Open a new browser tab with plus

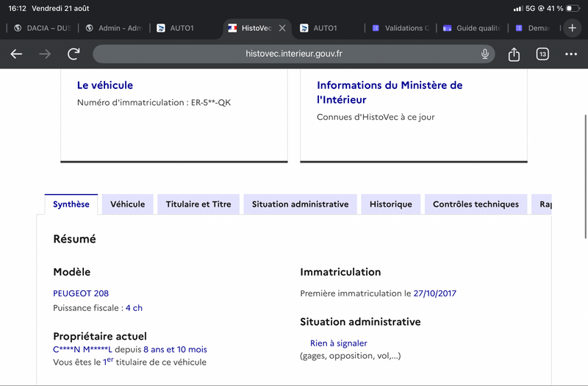pyautogui.click(x=573, y=28)
